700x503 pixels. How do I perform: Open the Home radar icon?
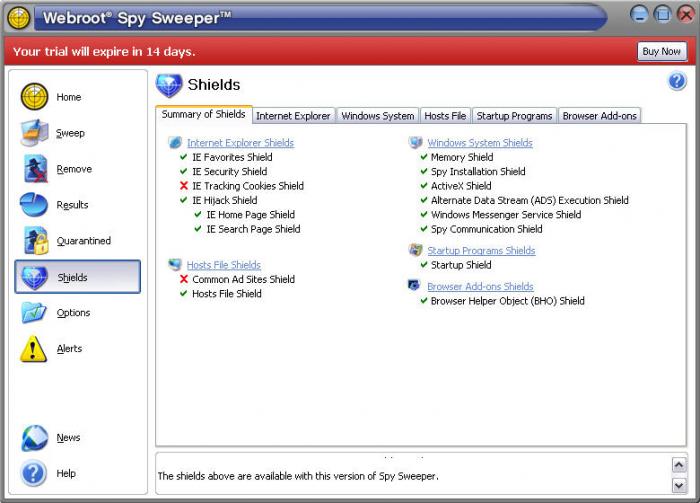click(x=35, y=97)
